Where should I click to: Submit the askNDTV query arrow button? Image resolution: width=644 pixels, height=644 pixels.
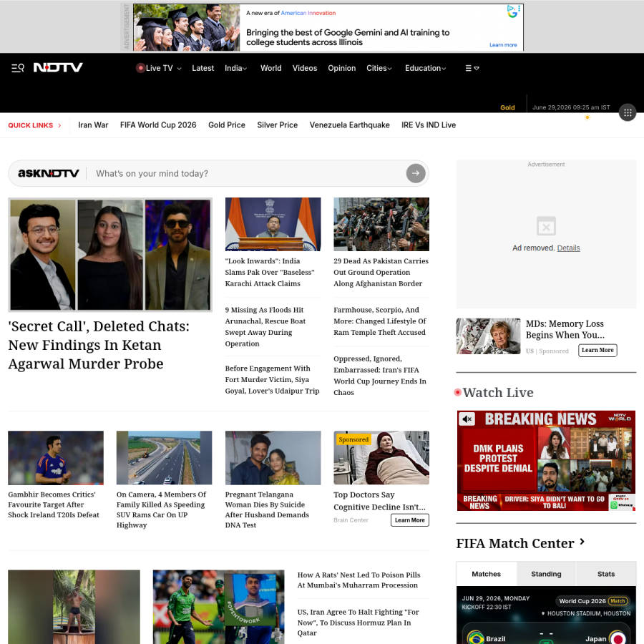pos(416,173)
